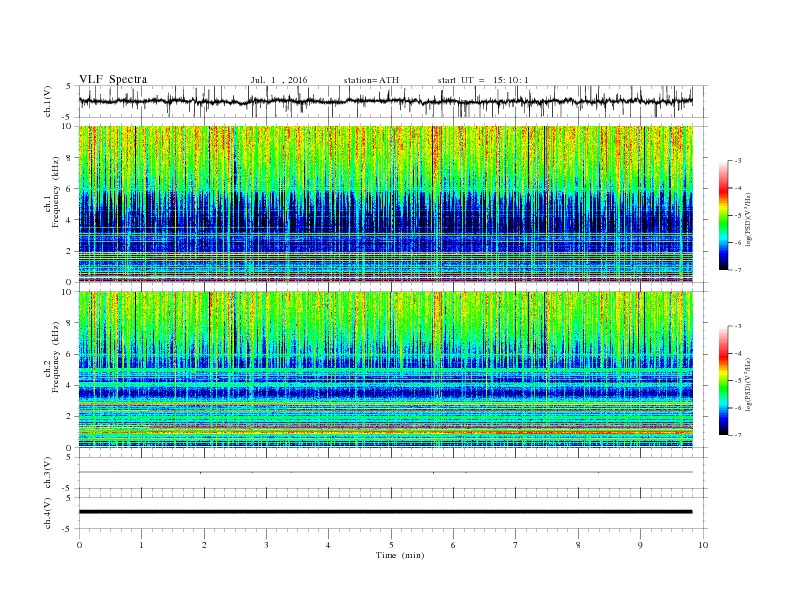
Task: Select the date text "Jul. 1, 2016"
Action: (279, 80)
